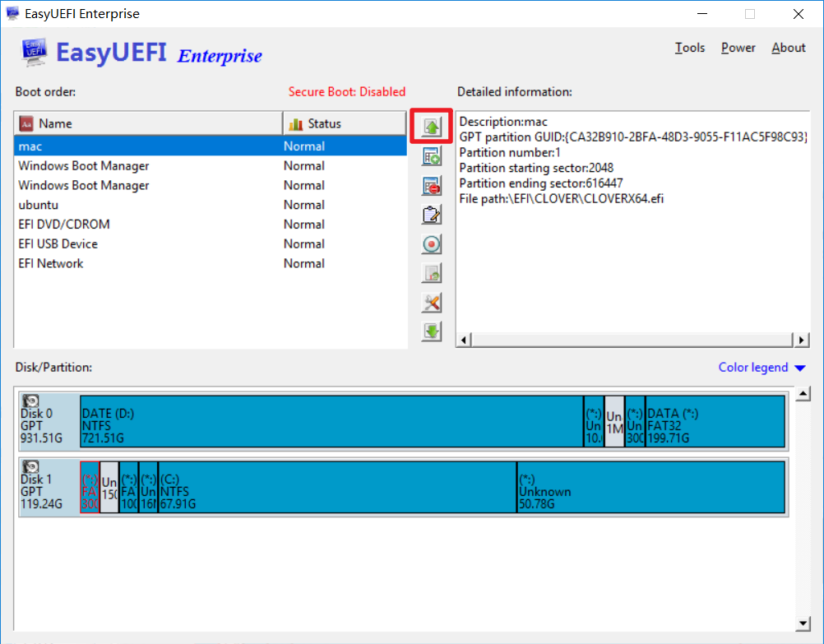Click the Partition starting sector:2048 line
Image resolution: width=824 pixels, height=644 pixels.
click(536, 169)
